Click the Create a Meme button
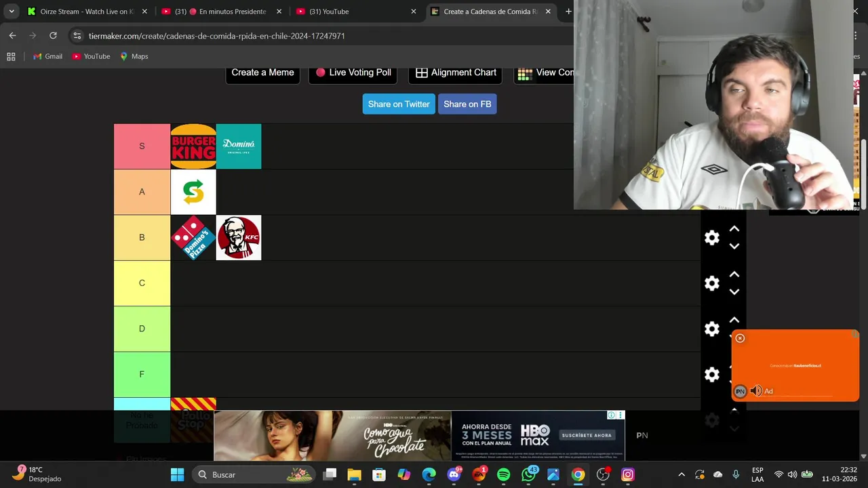 (262, 73)
